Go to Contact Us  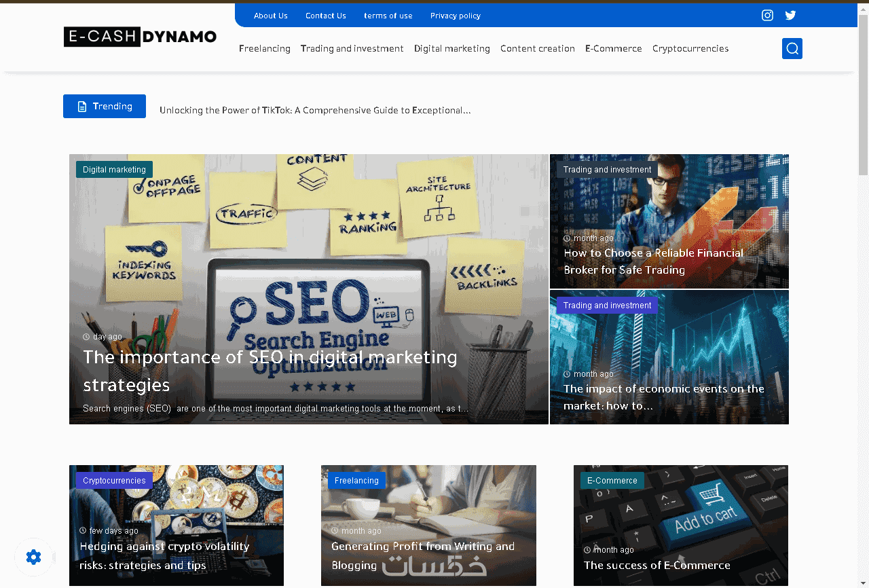(326, 16)
